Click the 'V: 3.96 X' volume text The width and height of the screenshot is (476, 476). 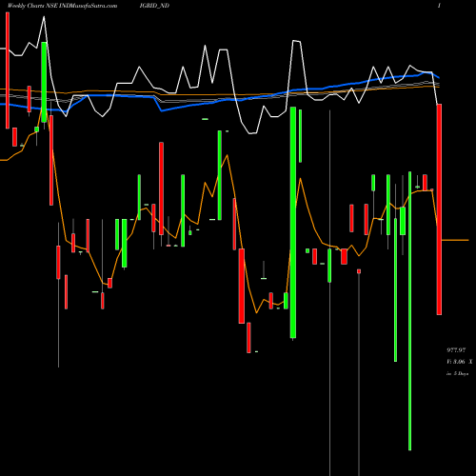tap(459, 362)
